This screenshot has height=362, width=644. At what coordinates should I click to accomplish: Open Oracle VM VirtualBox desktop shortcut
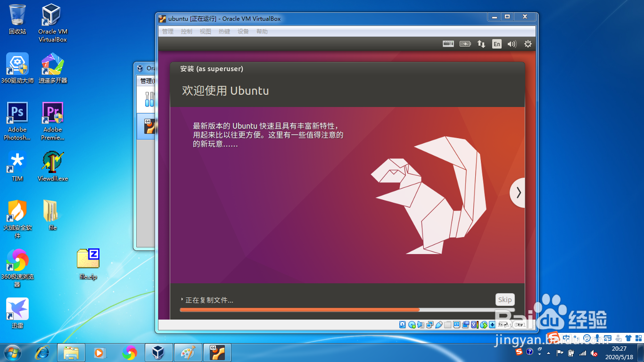pos(52,24)
